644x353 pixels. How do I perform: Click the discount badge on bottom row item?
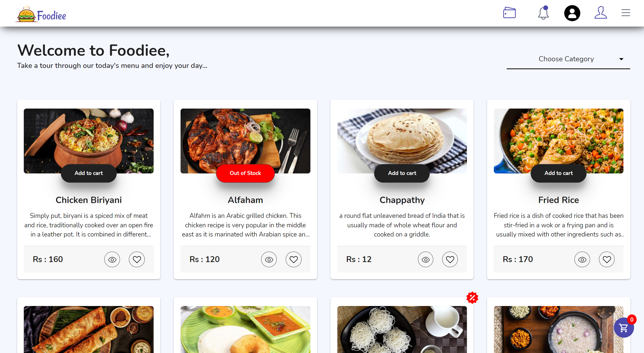(x=472, y=298)
